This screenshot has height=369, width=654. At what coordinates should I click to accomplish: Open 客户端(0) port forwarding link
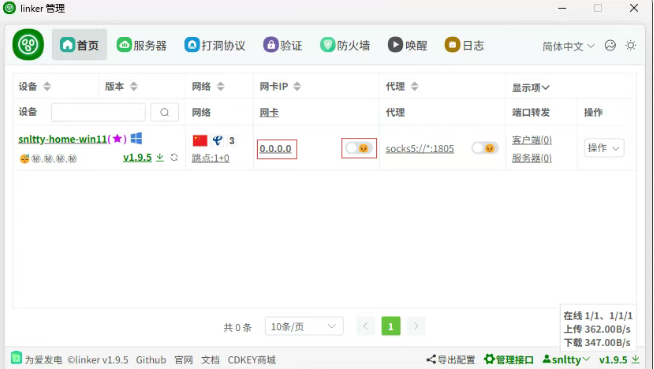click(532, 140)
